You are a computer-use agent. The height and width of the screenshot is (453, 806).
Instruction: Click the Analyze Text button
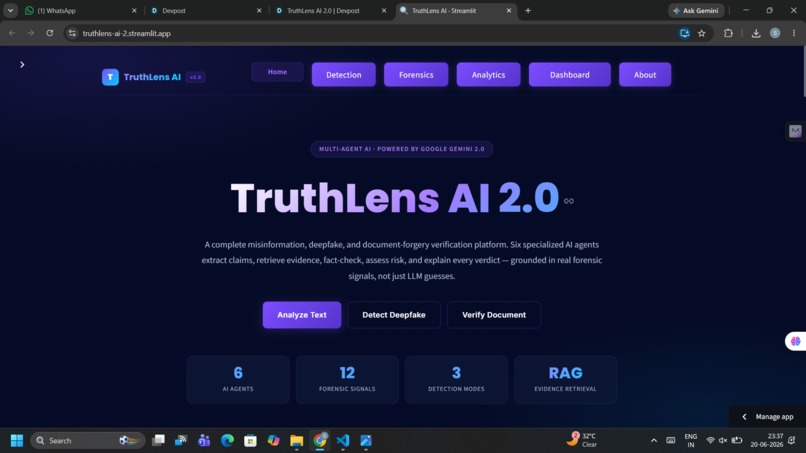[302, 315]
